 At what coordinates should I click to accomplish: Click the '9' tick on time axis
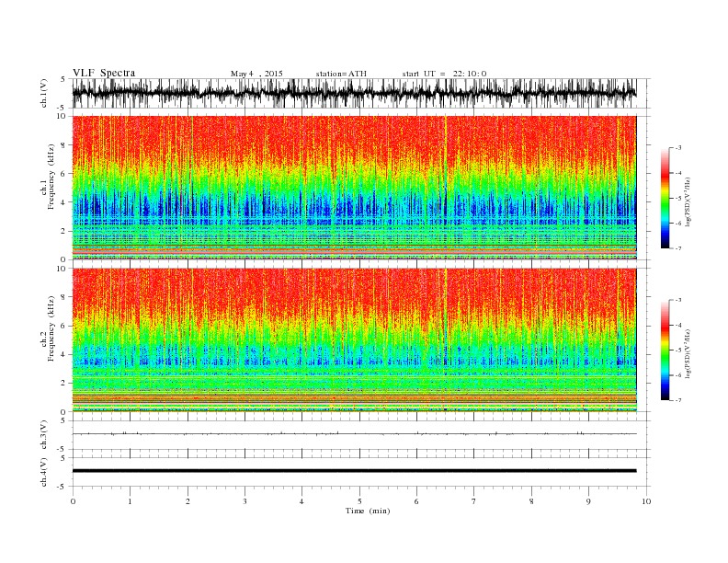[588, 501]
